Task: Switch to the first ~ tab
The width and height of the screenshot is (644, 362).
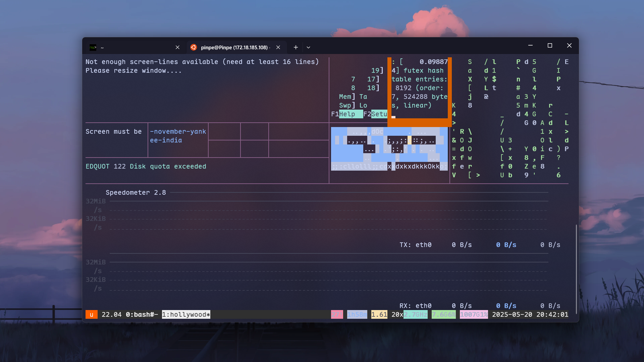Action: tap(134, 48)
